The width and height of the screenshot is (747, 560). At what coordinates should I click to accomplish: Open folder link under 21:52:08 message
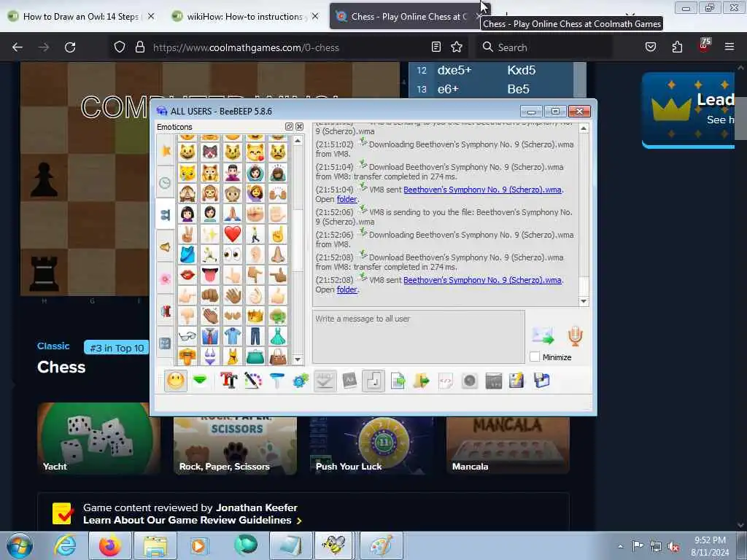(x=347, y=289)
